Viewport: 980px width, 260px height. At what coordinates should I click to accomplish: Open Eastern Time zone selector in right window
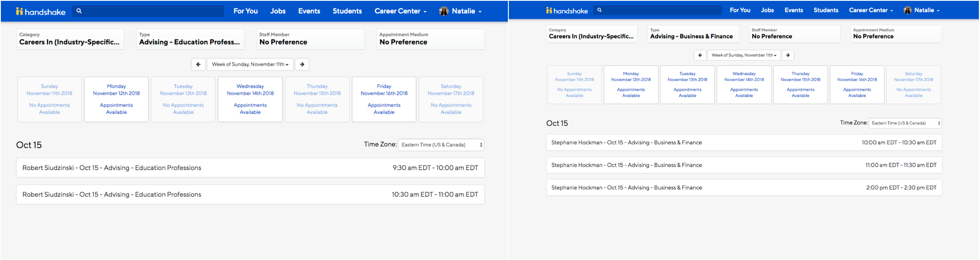tap(905, 123)
